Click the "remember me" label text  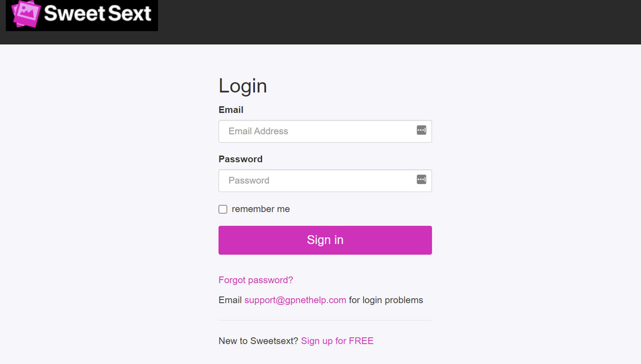pyautogui.click(x=261, y=209)
